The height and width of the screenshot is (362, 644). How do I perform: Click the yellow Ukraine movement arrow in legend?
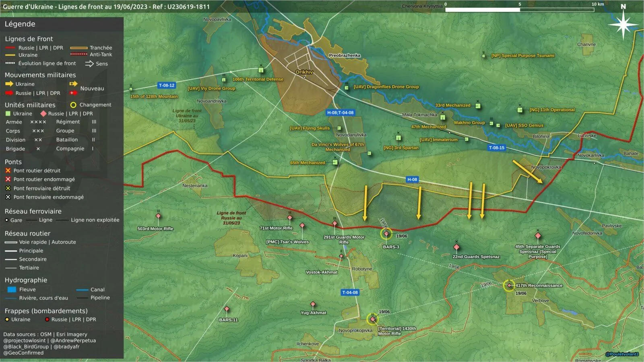9,84
